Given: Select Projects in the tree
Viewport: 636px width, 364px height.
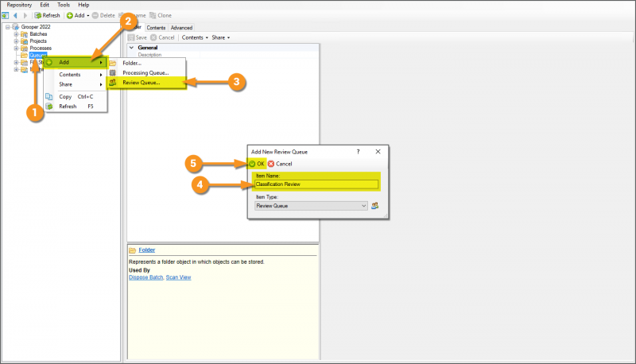Looking at the screenshot, I should (x=38, y=41).
